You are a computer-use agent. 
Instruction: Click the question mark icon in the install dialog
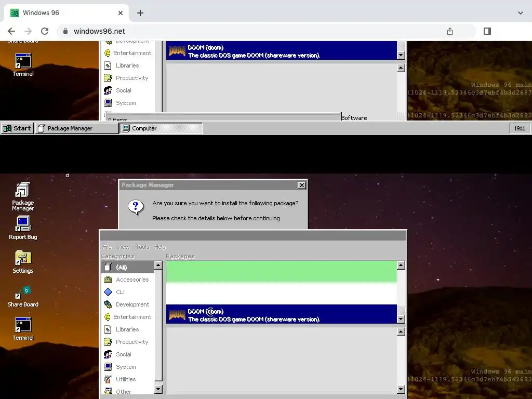[136, 207]
